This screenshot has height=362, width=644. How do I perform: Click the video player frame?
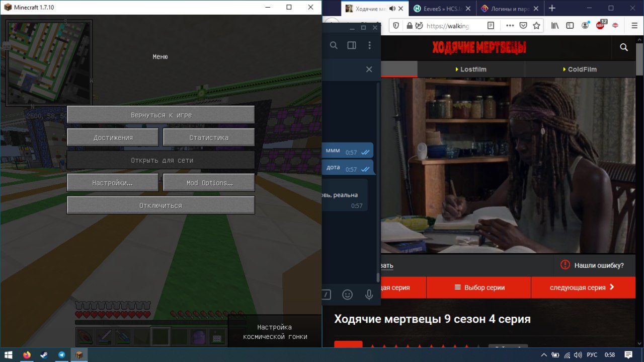click(508, 165)
